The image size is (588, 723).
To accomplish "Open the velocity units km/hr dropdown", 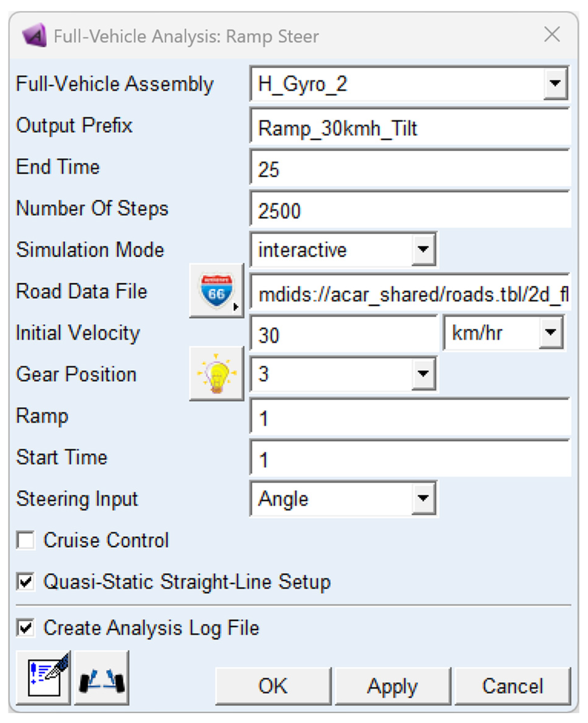I will coord(550,332).
